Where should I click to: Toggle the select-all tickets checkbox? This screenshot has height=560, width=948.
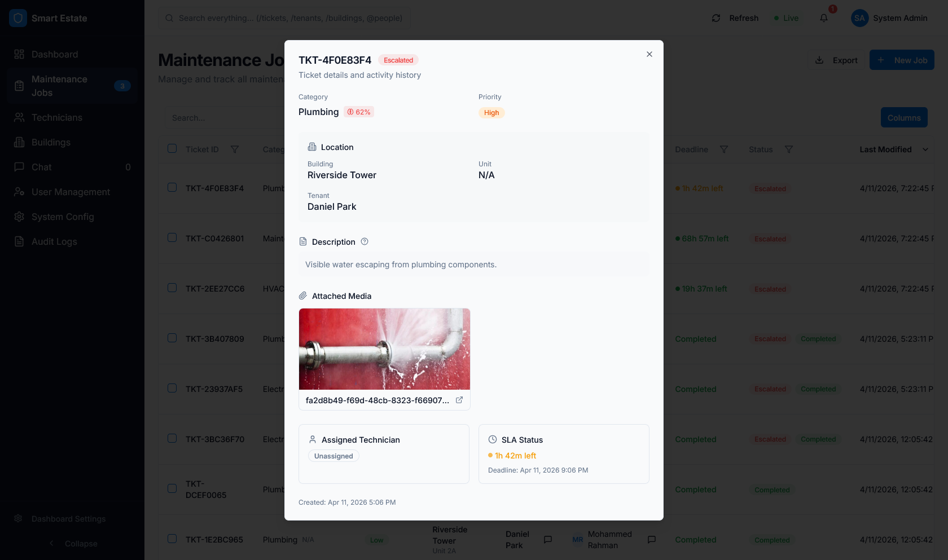(172, 148)
